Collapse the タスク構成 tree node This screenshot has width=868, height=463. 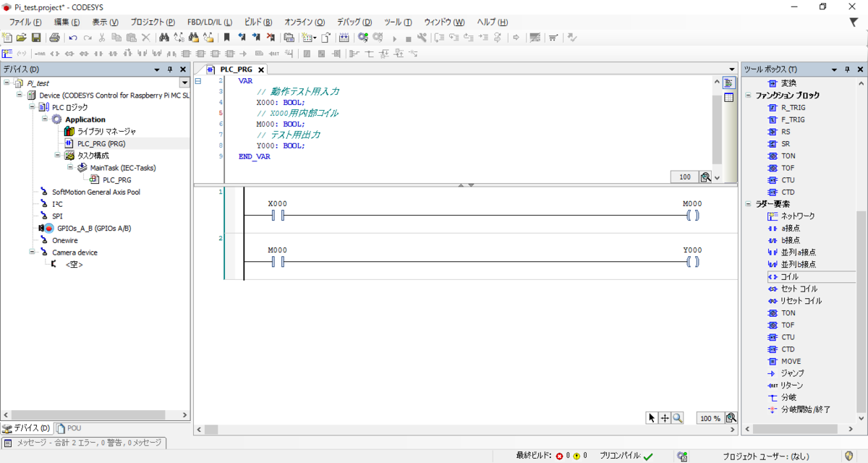coord(57,156)
